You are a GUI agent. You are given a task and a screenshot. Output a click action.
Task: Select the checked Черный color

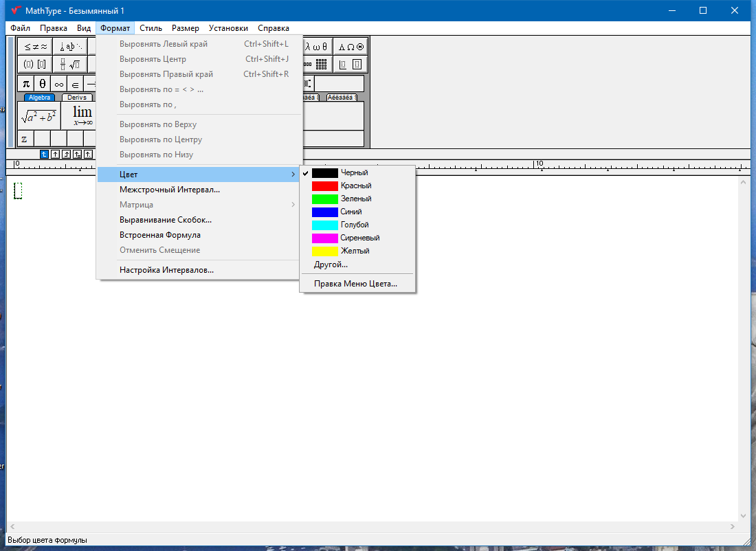pyautogui.click(x=357, y=172)
